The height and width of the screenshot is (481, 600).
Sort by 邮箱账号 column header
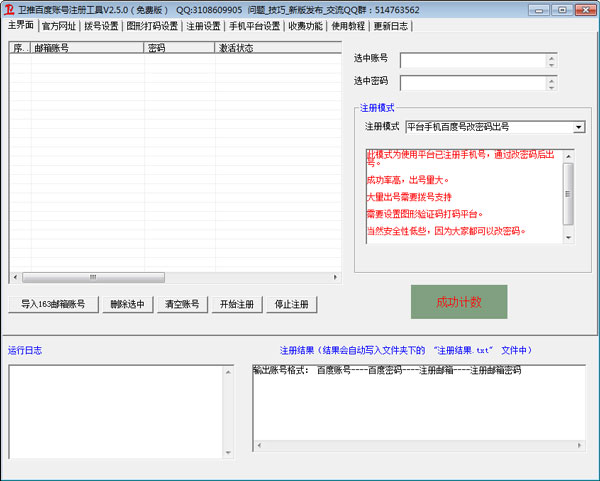pyautogui.click(x=87, y=48)
